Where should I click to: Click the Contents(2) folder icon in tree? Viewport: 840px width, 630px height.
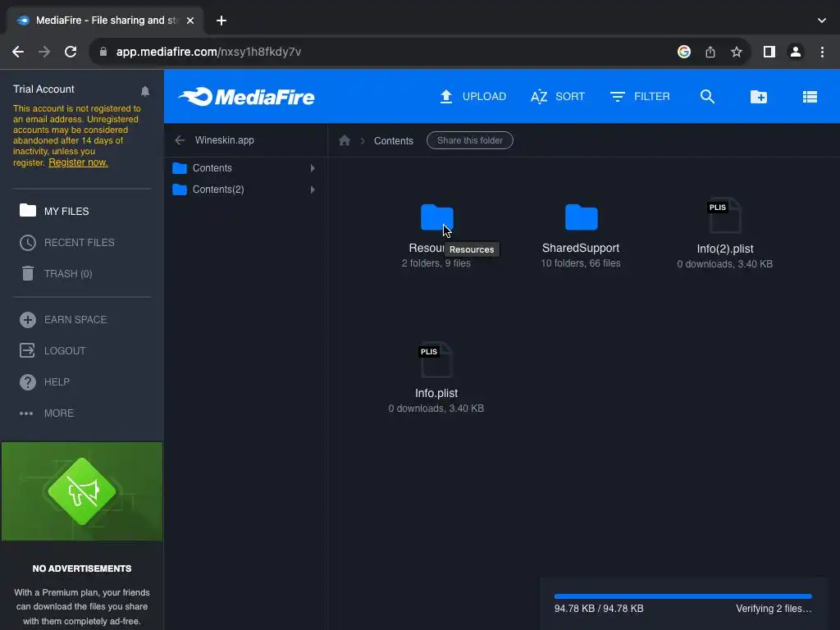180,189
